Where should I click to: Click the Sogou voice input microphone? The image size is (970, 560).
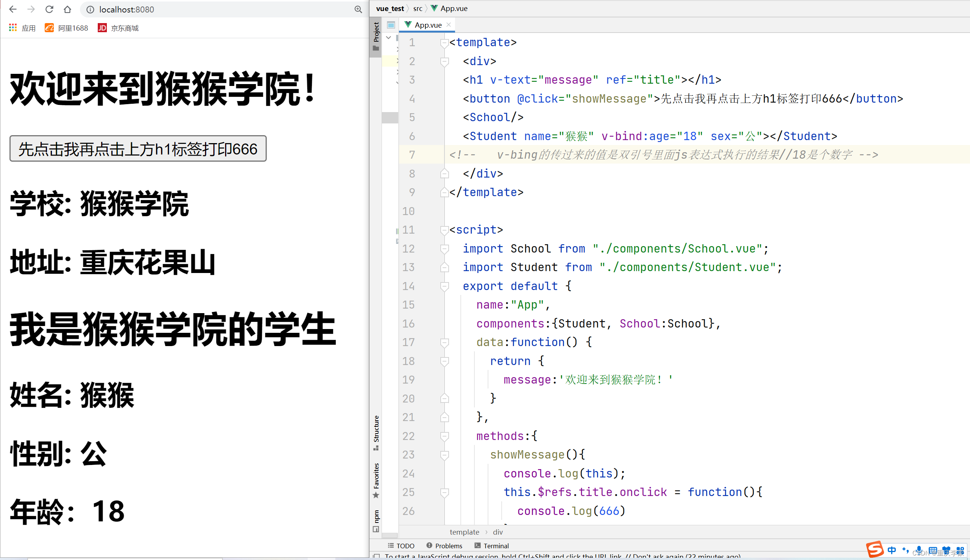tap(919, 550)
